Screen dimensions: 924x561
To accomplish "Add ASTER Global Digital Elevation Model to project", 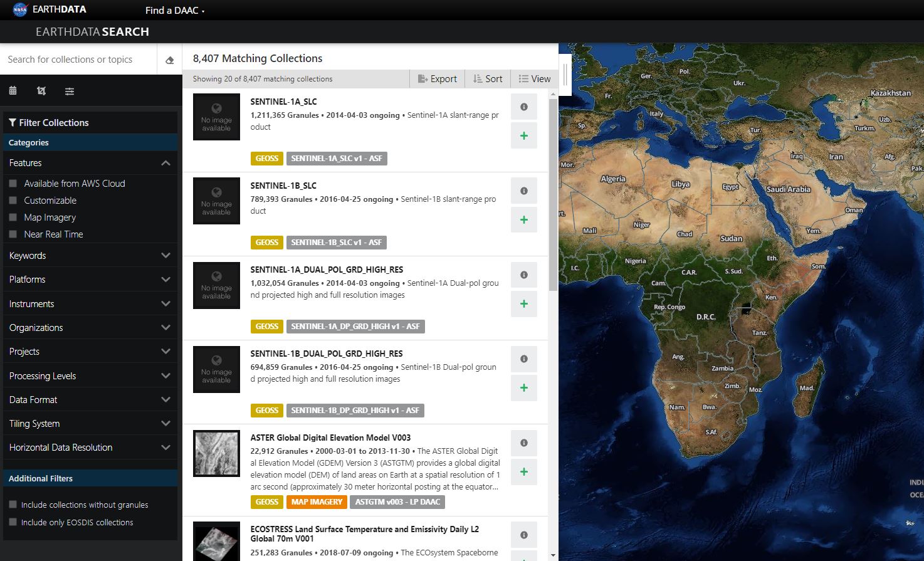I will [x=524, y=471].
